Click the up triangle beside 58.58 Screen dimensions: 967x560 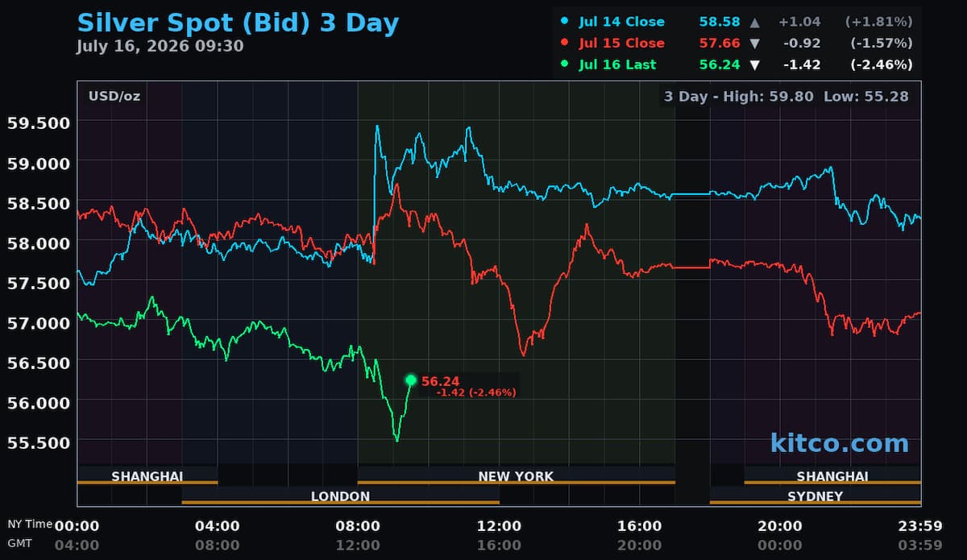[754, 22]
